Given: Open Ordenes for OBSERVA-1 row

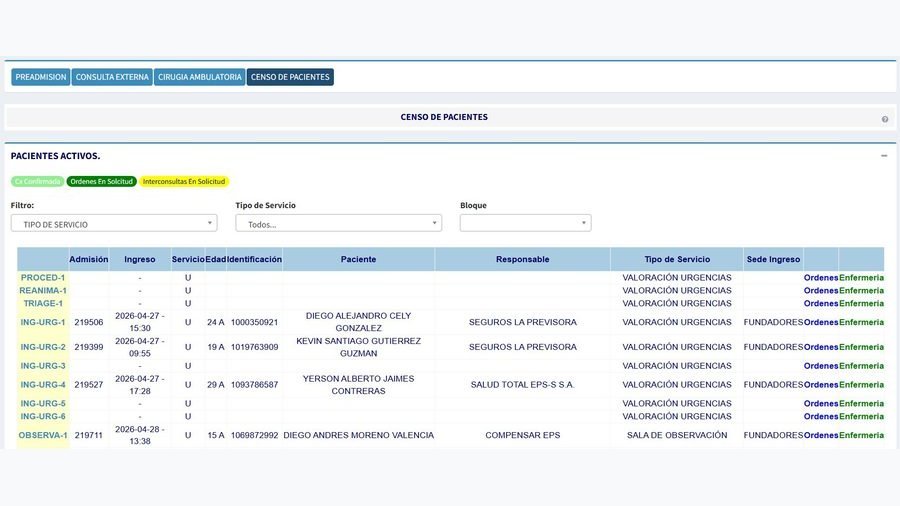Looking at the screenshot, I should 821,435.
